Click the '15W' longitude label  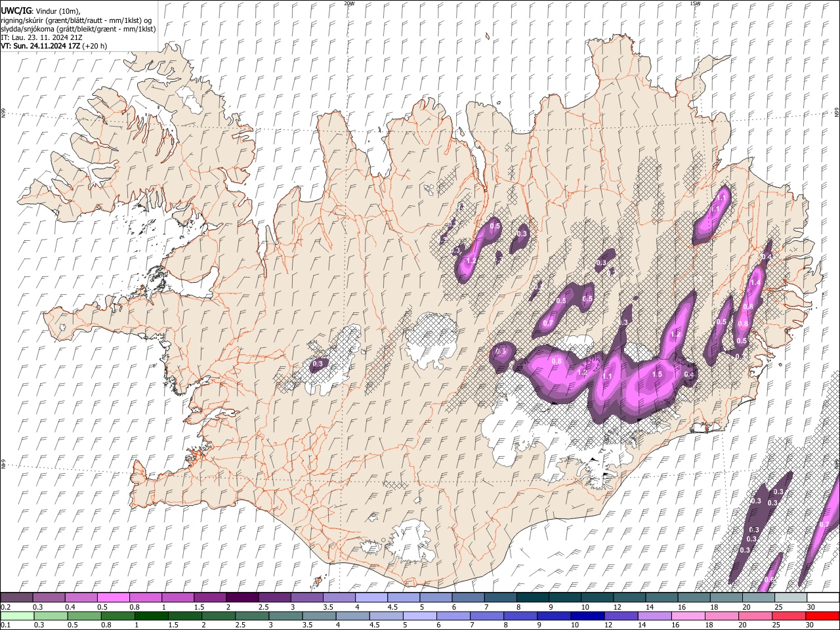click(696, 3)
